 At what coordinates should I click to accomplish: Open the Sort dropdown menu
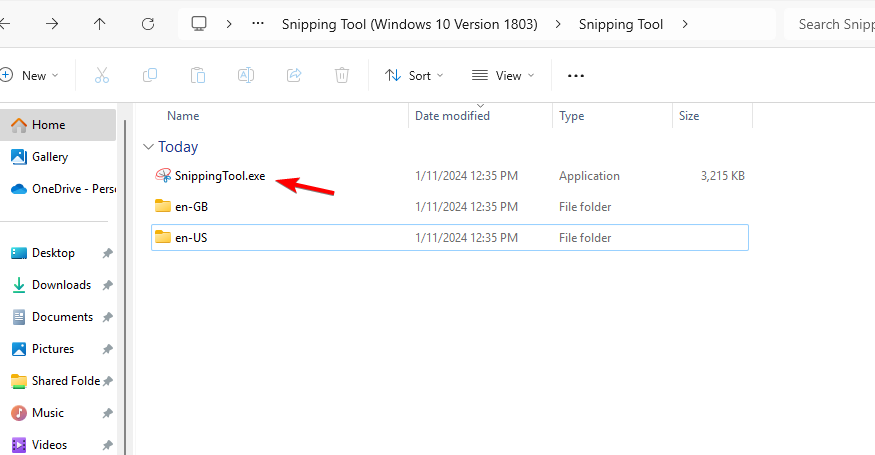414,75
